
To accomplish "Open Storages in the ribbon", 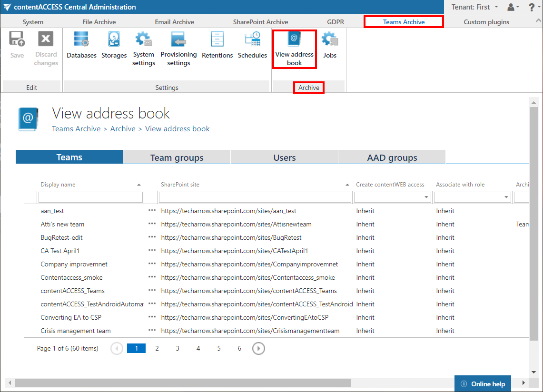I will point(114,46).
